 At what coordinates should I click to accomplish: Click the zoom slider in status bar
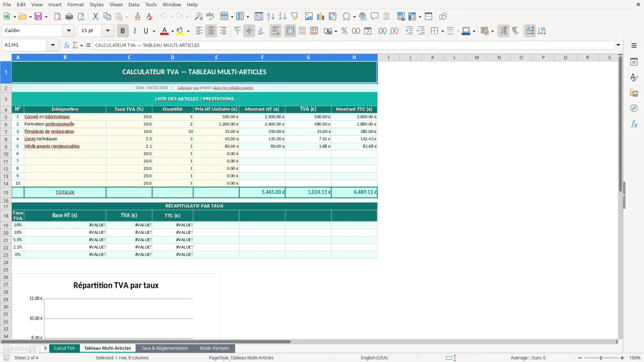601,358
